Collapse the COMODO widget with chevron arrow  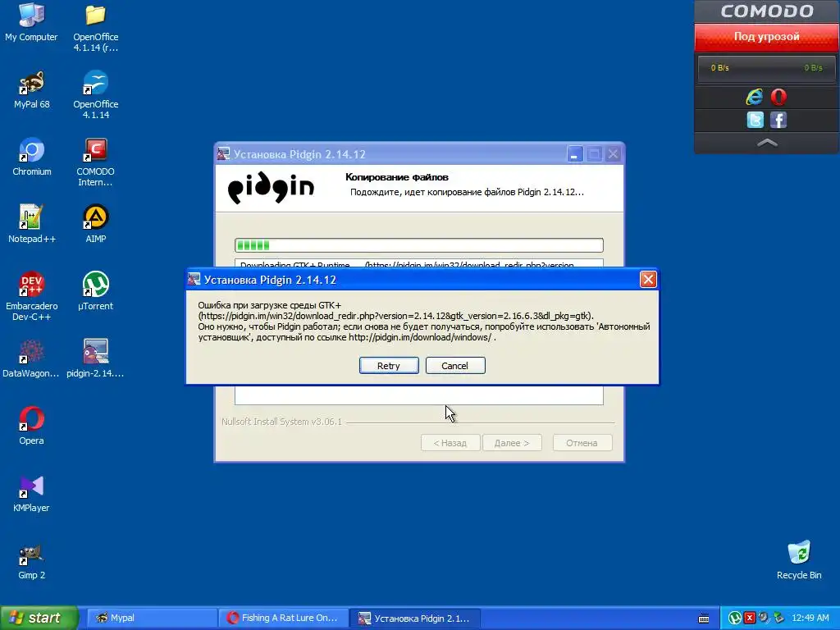point(767,143)
